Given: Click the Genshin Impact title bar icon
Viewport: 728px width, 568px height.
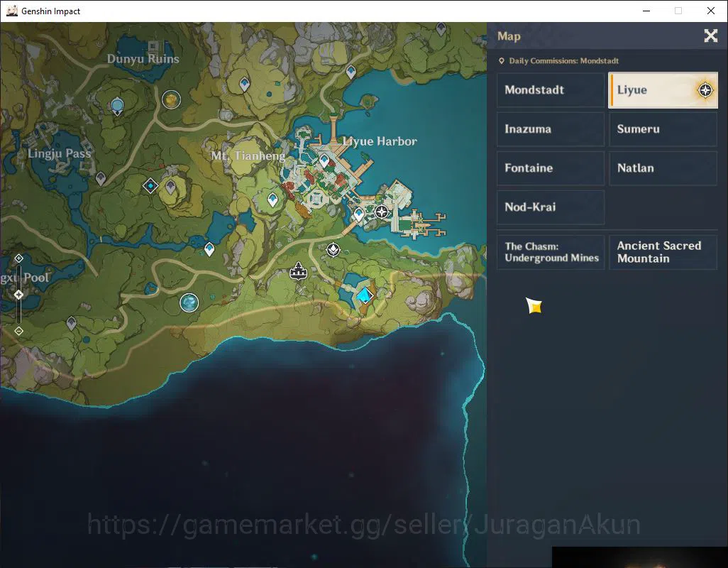Looking at the screenshot, I should pyautogui.click(x=11, y=11).
